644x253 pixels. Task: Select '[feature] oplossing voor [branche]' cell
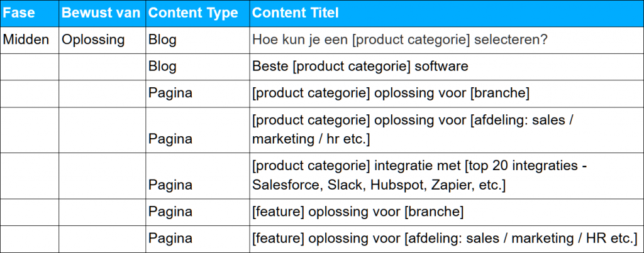(x=447, y=212)
